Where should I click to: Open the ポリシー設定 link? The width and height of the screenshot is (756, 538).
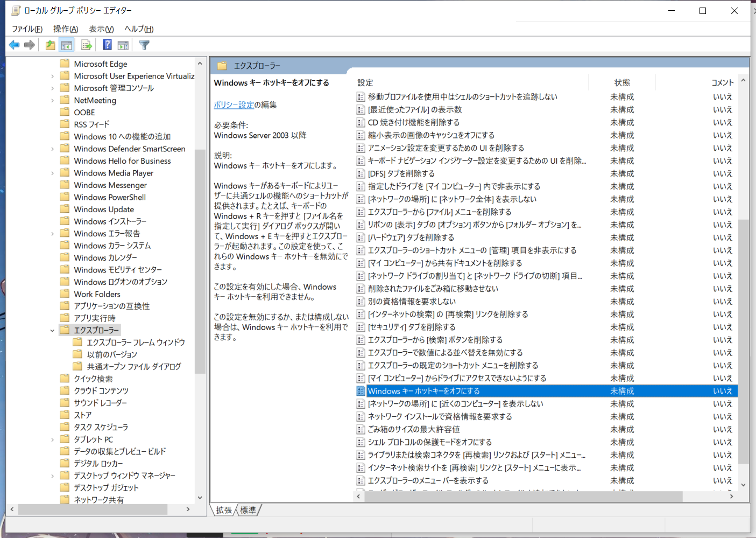pos(234,105)
